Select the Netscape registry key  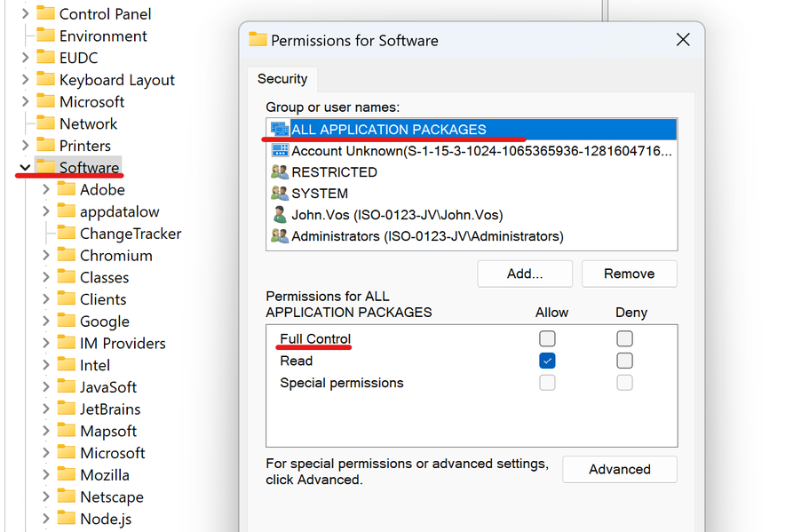[x=111, y=496]
